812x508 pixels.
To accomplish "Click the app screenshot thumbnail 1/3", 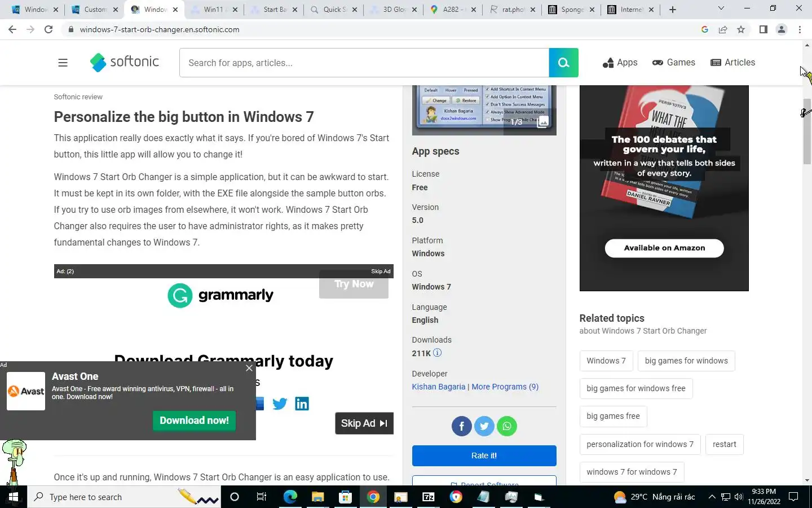I will click(x=484, y=110).
